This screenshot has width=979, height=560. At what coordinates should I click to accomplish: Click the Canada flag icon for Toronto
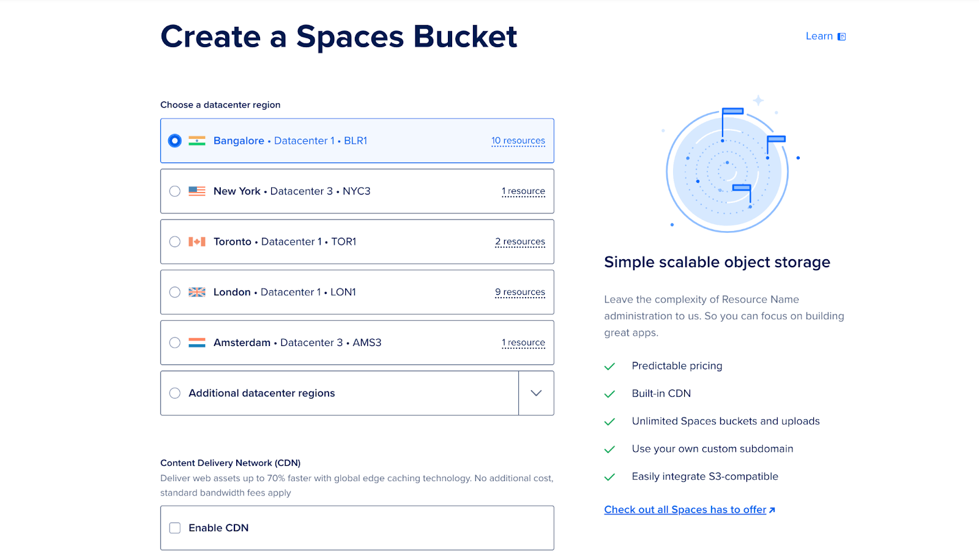tap(196, 242)
